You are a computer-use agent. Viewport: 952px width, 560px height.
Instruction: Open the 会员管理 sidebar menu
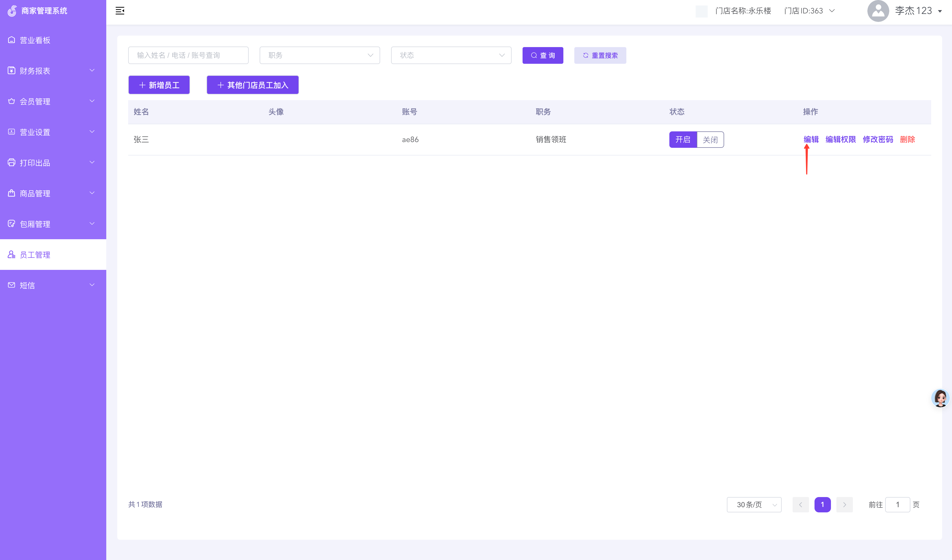[x=53, y=101]
